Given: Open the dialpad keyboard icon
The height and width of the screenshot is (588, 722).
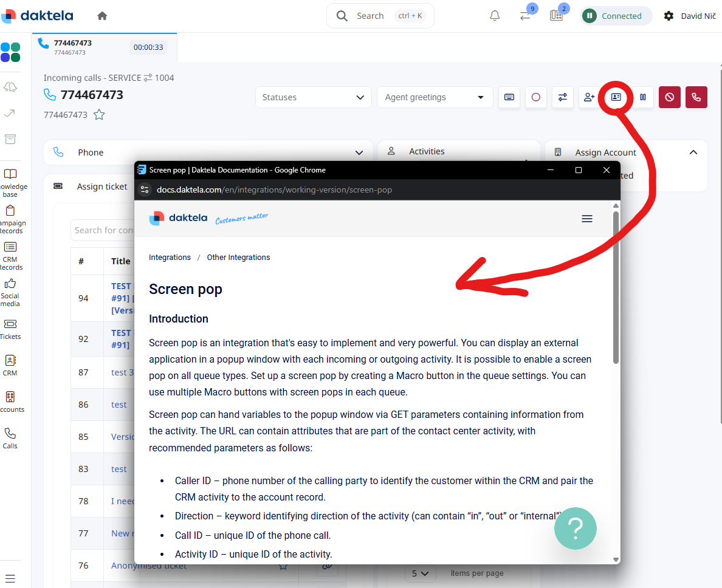Looking at the screenshot, I should point(509,97).
